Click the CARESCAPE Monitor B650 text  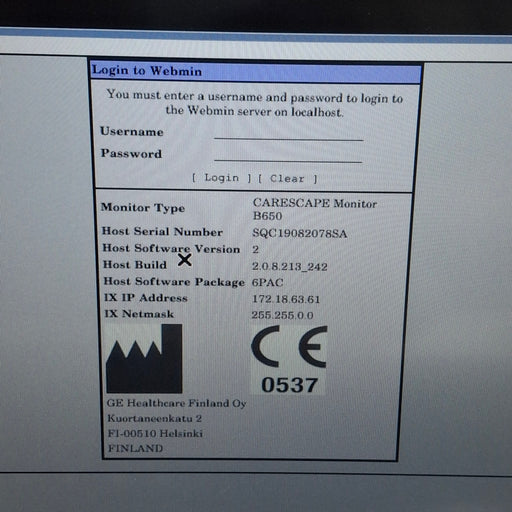[314, 209]
